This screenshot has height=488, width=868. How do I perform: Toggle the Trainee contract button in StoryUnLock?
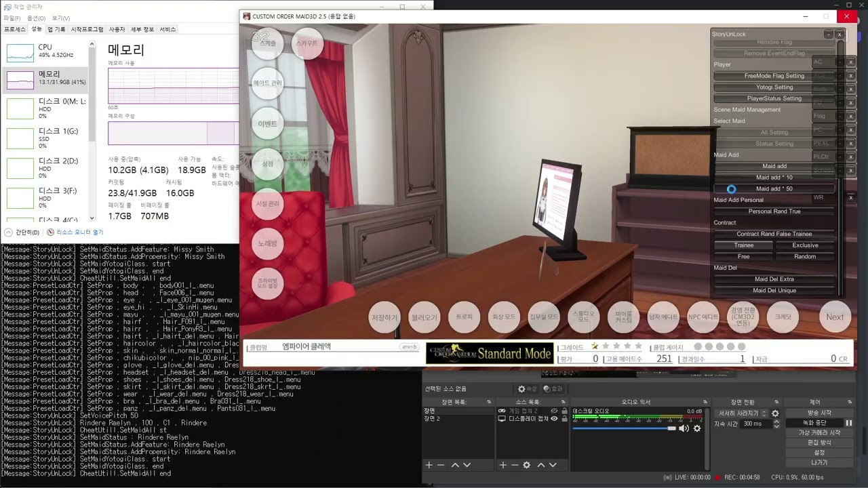click(x=744, y=245)
